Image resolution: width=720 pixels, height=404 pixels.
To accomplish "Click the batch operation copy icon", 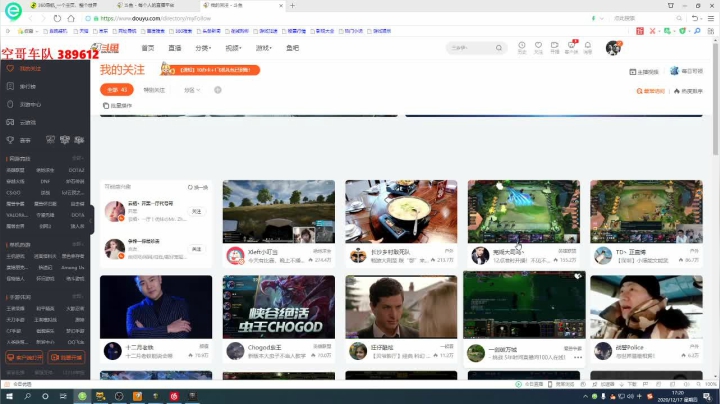I will pyautogui.click(x=106, y=106).
